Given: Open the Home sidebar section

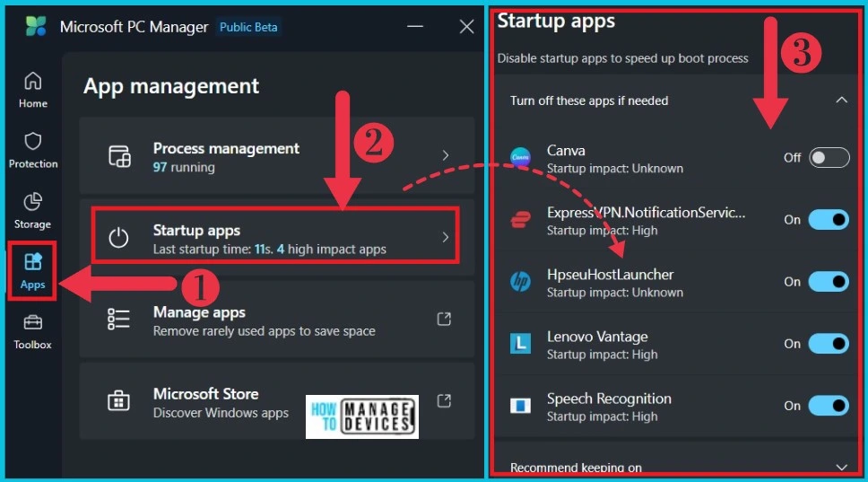Looking at the screenshot, I should pyautogui.click(x=32, y=90).
